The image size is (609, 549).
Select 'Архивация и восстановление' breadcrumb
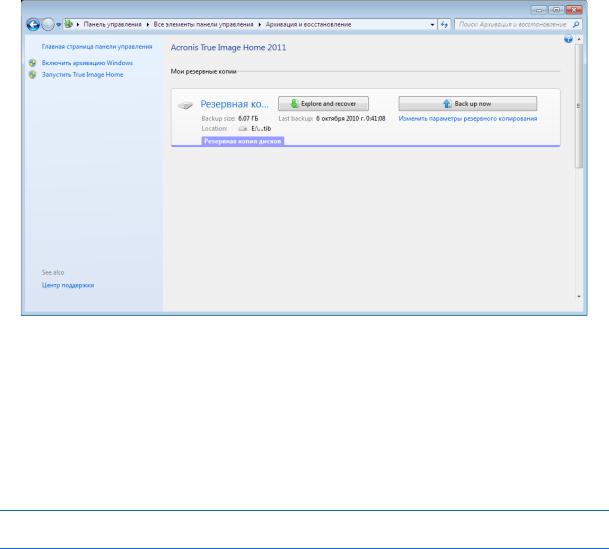click(308, 24)
